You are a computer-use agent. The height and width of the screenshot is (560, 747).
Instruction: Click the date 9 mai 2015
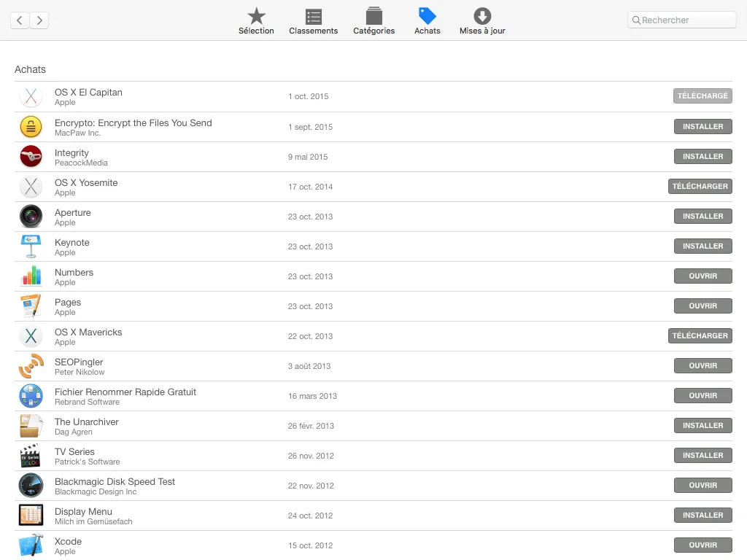308,157
